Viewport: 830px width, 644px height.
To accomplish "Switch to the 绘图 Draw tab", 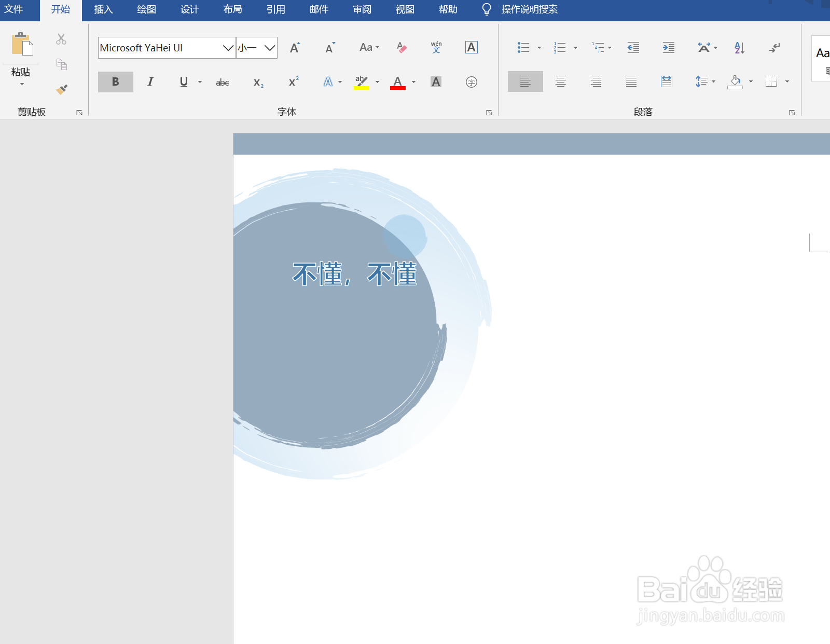I will pyautogui.click(x=146, y=9).
